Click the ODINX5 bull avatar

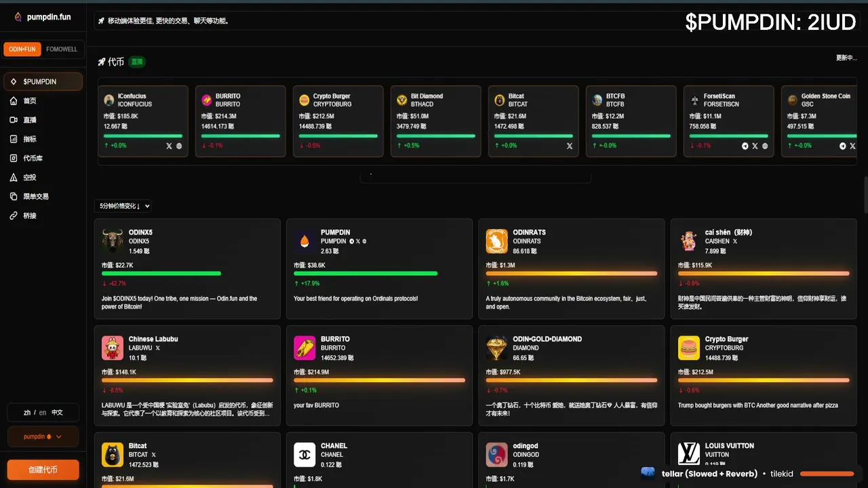tap(113, 241)
